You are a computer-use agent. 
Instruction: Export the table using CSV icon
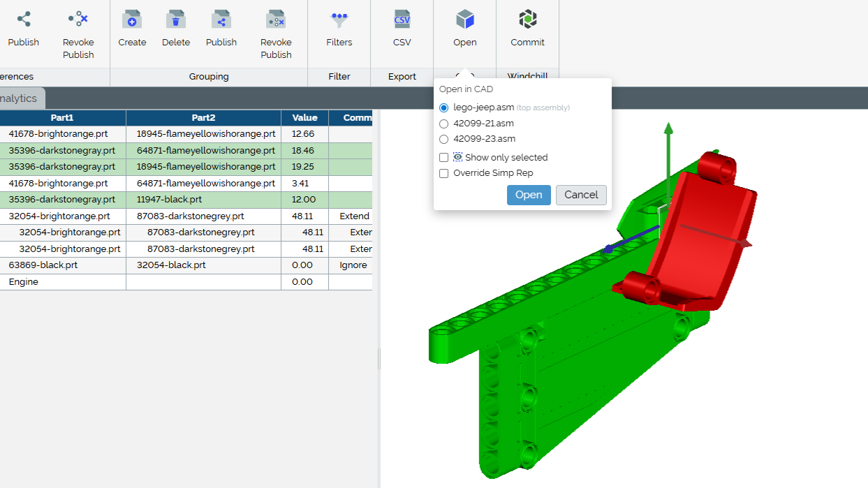pyautogui.click(x=402, y=20)
